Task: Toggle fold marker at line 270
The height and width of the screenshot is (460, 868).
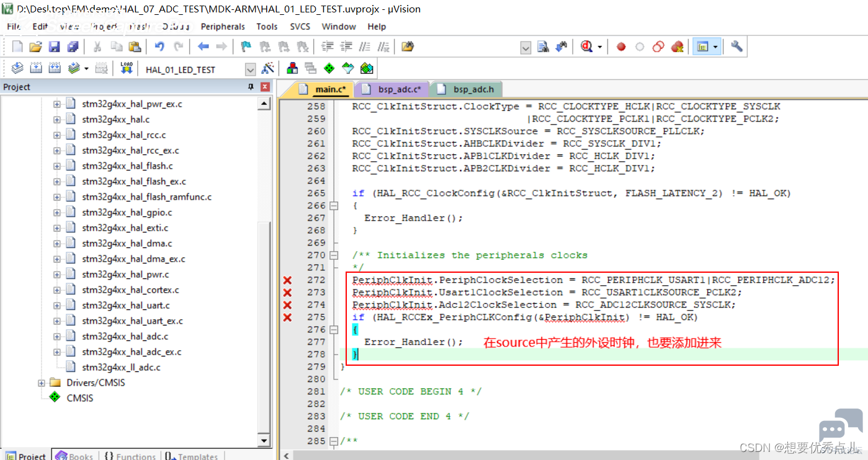Action: tap(334, 255)
